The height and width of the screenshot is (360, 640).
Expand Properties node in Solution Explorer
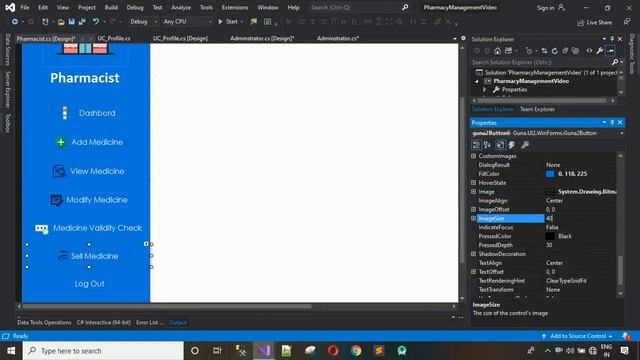pyautogui.click(x=484, y=89)
